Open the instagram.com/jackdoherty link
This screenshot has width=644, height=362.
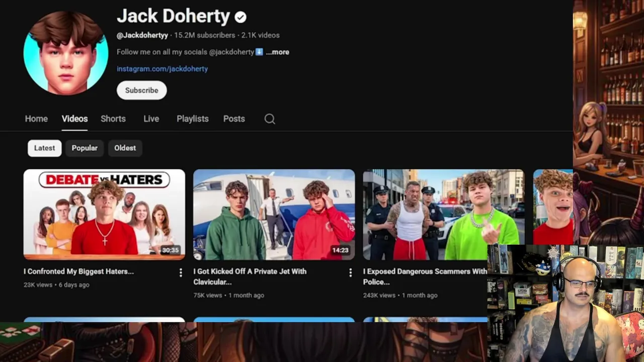point(162,69)
